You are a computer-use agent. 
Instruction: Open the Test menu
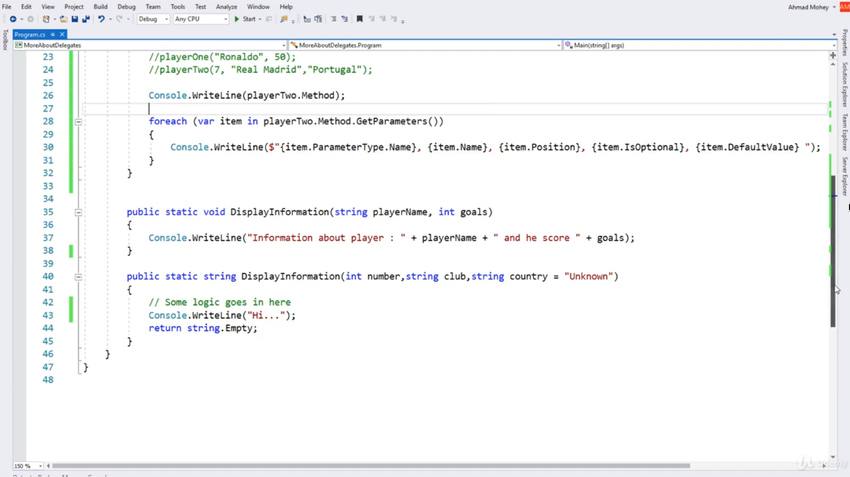pos(201,7)
